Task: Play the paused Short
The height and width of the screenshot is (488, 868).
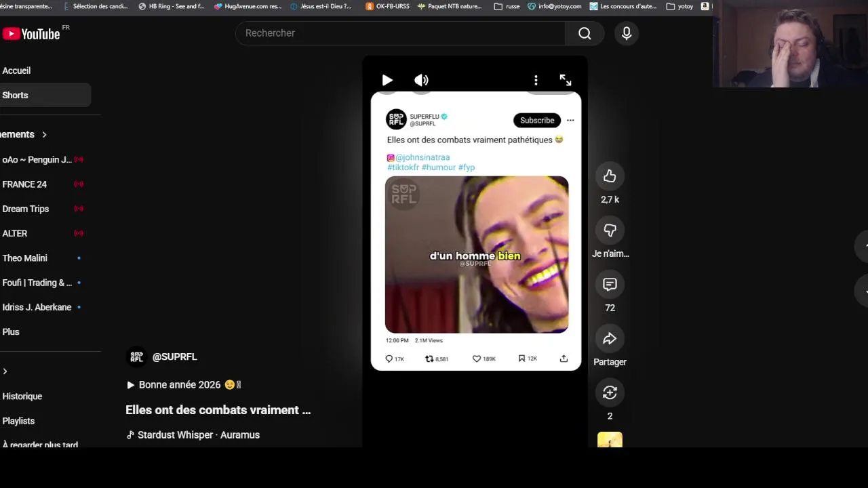Action: (x=387, y=80)
